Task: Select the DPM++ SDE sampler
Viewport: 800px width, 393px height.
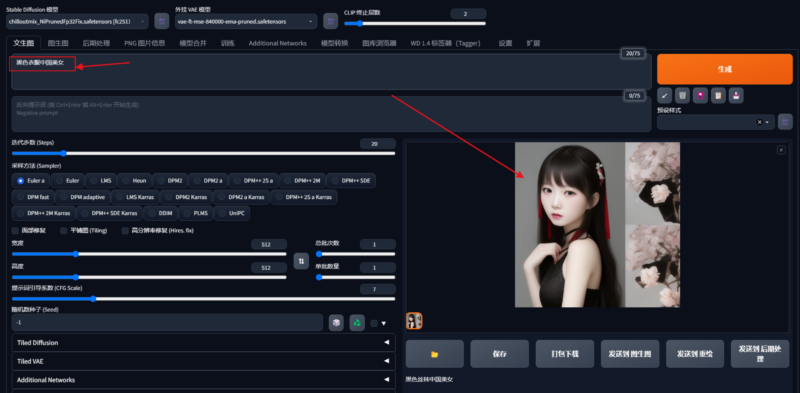Action: coord(351,181)
